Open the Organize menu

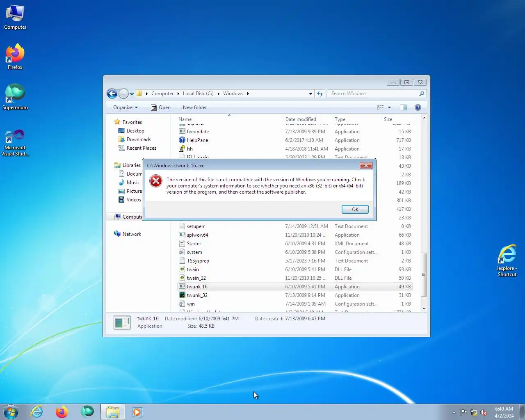[x=126, y=107]
